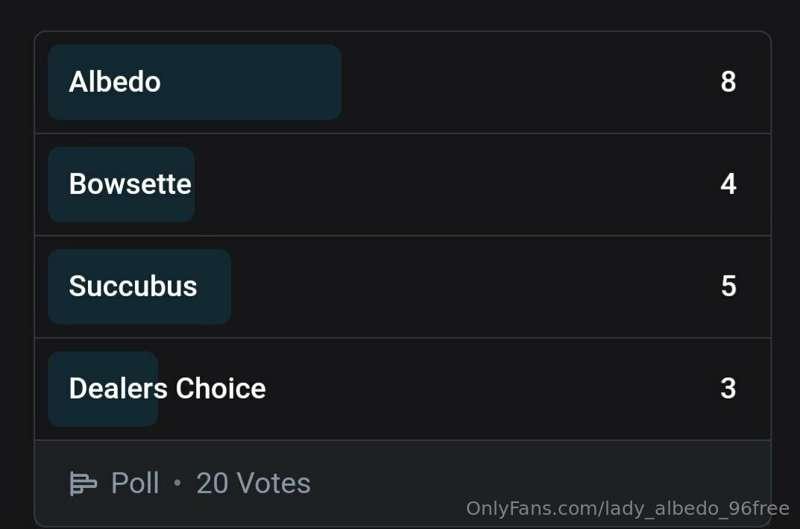800x529 pixels.
Task: Vote for the Albedo poll option
Action: tap(403, 82)
